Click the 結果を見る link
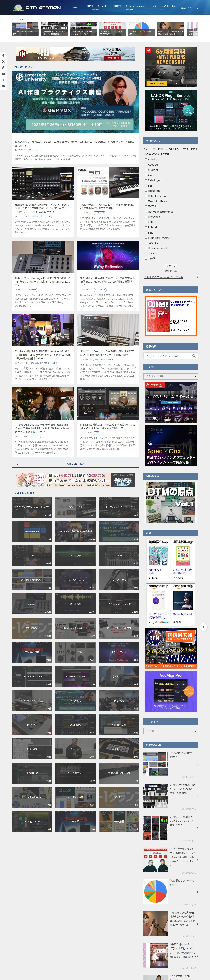 (x=171, y=271)
